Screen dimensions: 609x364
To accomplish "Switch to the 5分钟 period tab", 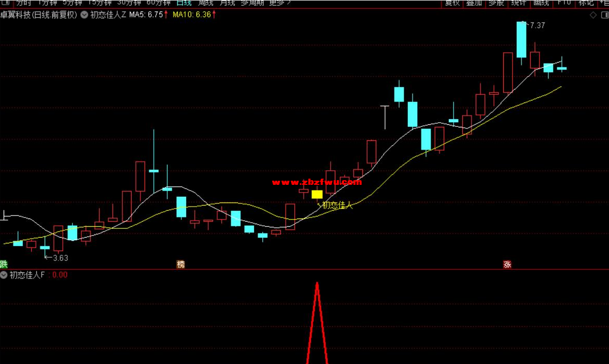I will [72, 3].
